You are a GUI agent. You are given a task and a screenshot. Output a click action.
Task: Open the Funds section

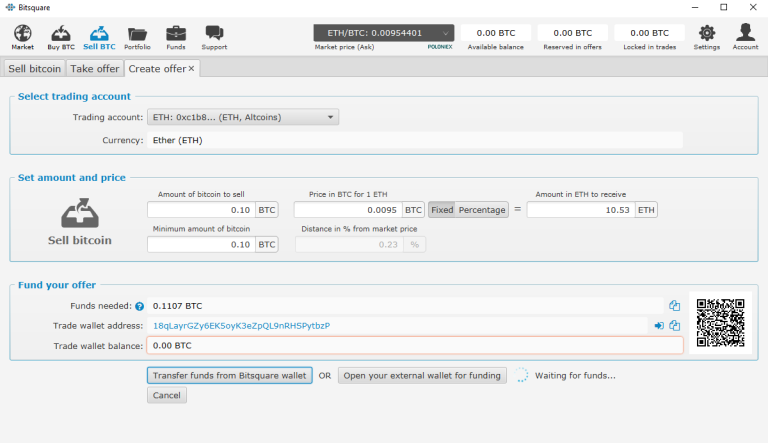pyautogui.click(x=175, y=37)
